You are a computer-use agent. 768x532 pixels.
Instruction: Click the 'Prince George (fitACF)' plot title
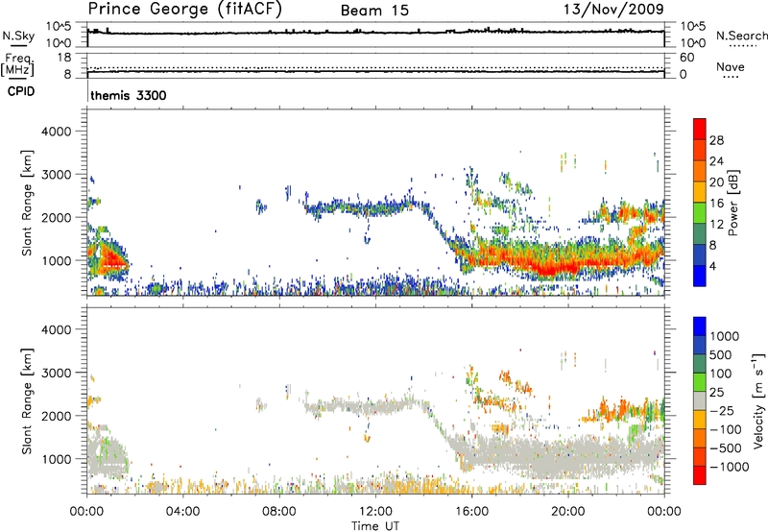pos(184,10)
